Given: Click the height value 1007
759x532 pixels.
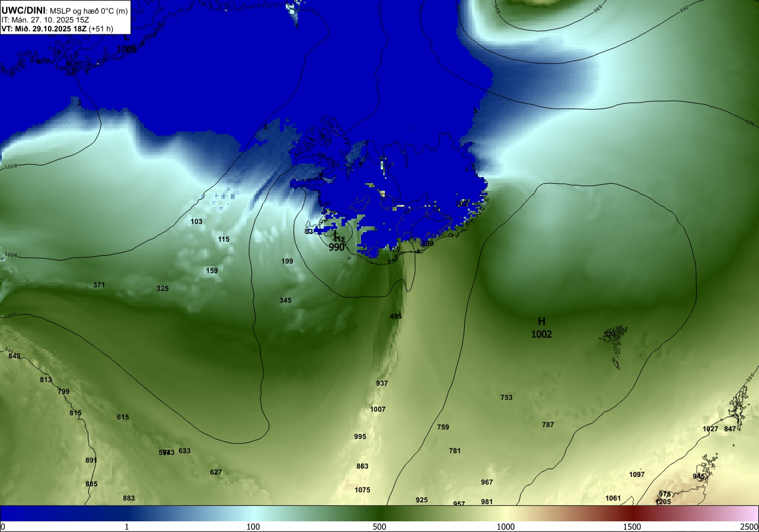Looking at the screenshot, I should 378,409.
